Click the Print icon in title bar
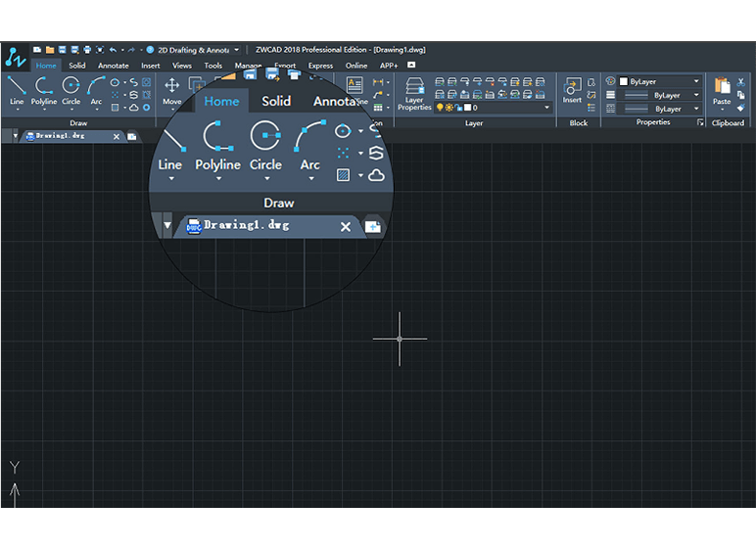The width and height of the screenshot is (756, 548). (87, 50)
